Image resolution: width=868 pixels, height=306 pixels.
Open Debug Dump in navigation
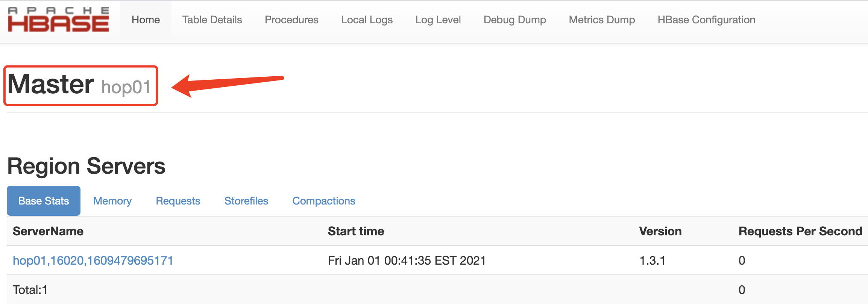click(514, 20)
